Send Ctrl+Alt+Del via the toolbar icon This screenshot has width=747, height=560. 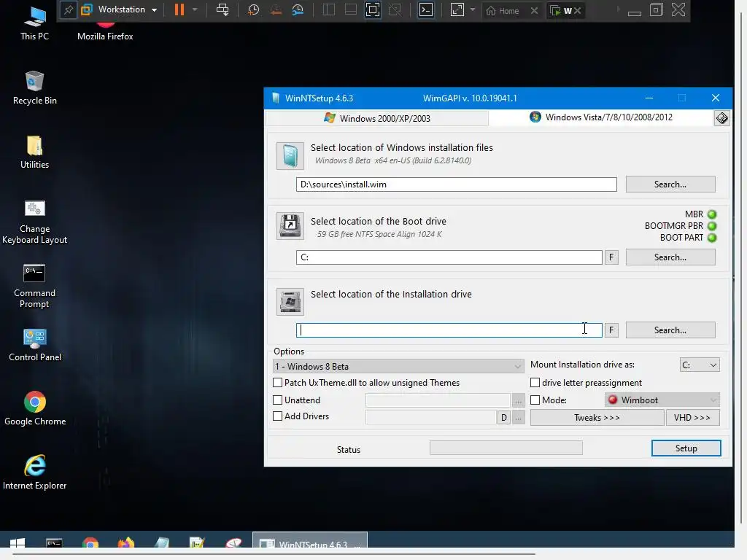pyautogui.click(x=222, y=10)
